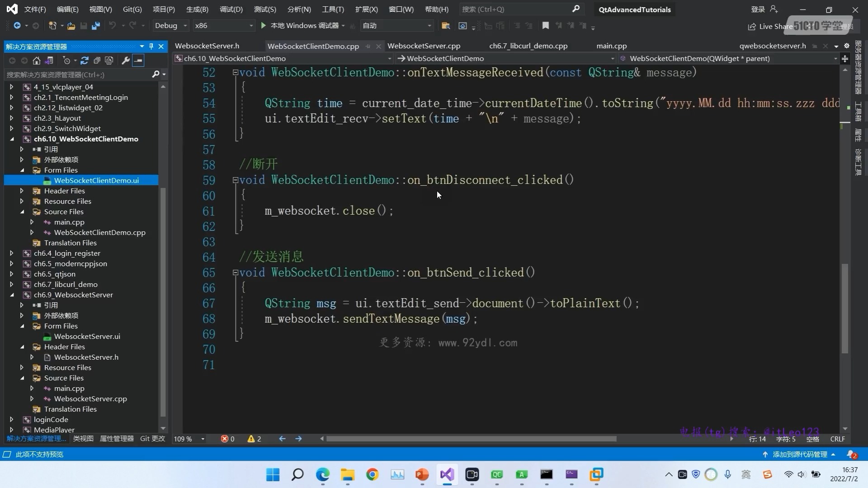The image size is (868, 488).
Task: Toggle the error list visibility icon
Action: click(x=225, y=439)
